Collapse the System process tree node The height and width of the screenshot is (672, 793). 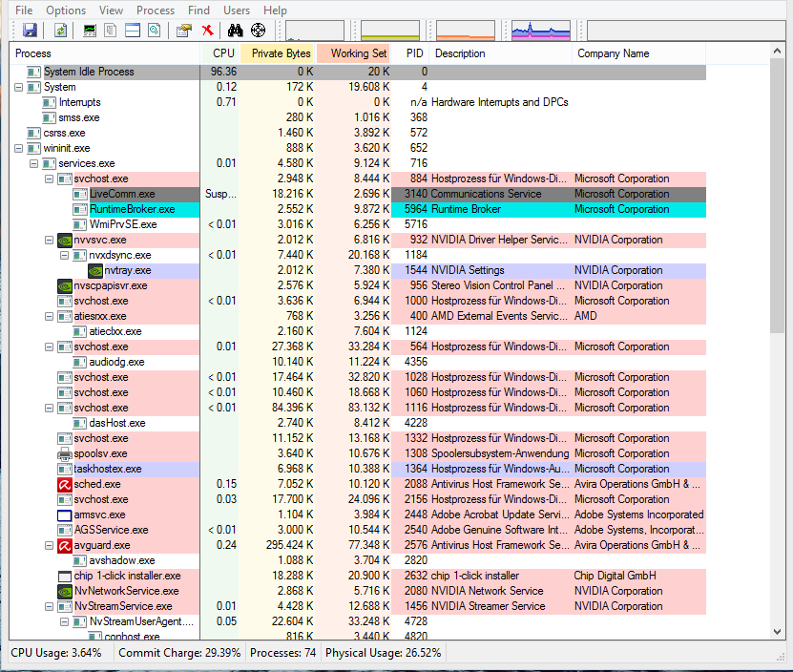tap(19, 87)
